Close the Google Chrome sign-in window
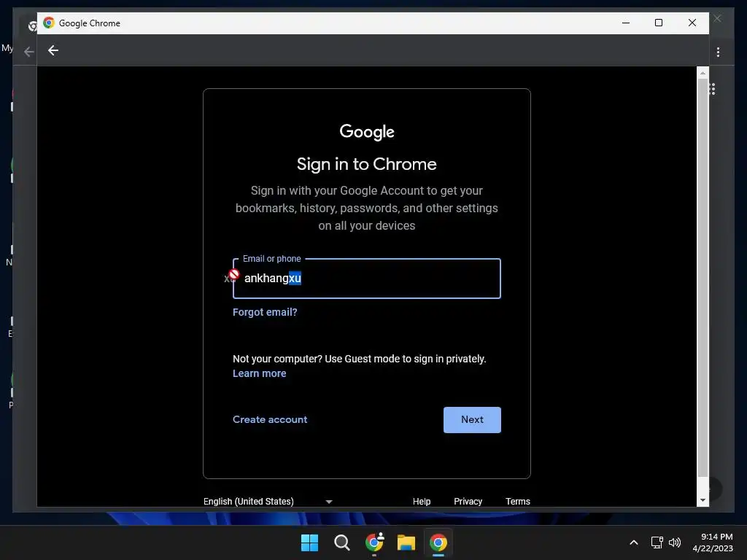 [692, 23]
